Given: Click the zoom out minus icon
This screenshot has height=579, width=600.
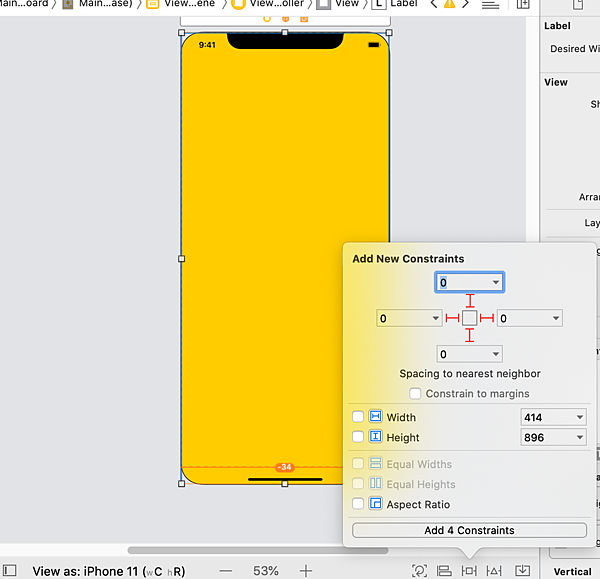Looking at the screenshot, I should coord(225,570).
